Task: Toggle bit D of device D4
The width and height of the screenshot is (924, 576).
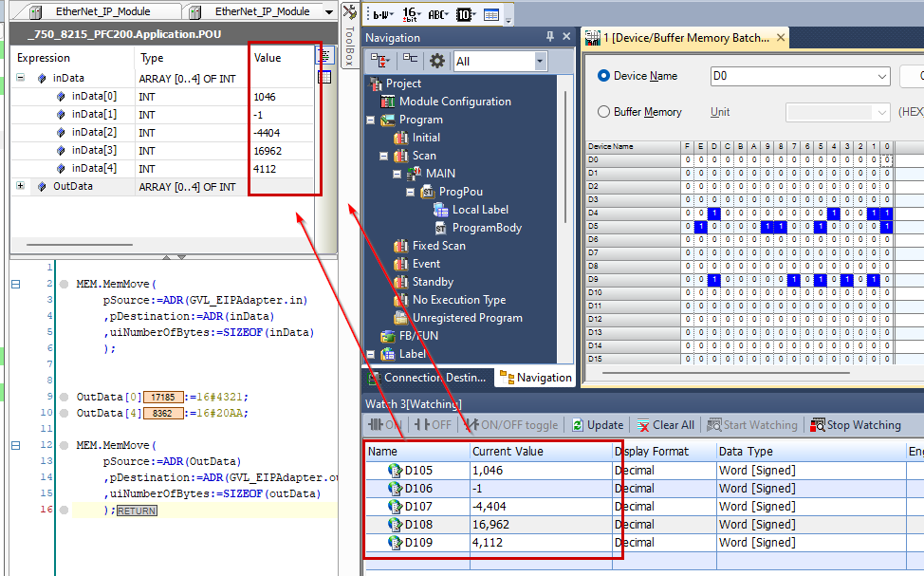Action: pos(713,213)
